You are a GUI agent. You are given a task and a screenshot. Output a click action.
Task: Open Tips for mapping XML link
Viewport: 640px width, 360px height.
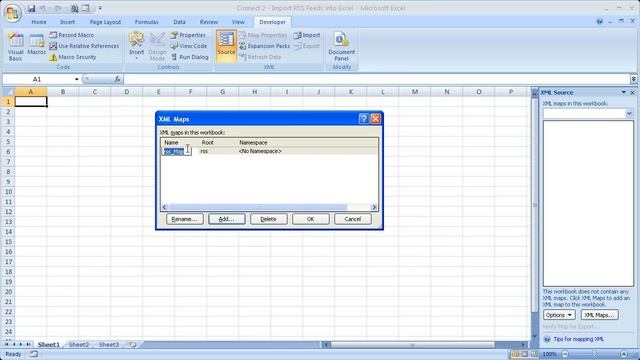pyautogui.click(x=578, y=339)
